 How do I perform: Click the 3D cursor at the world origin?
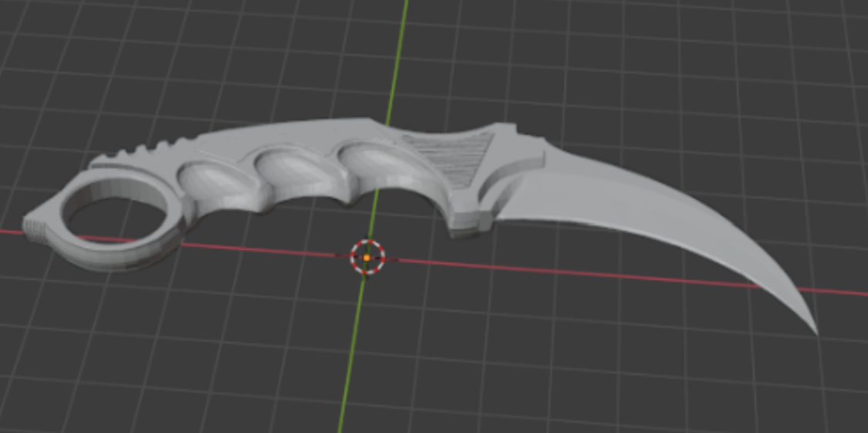pyautogui.click(x=367, y=258)
